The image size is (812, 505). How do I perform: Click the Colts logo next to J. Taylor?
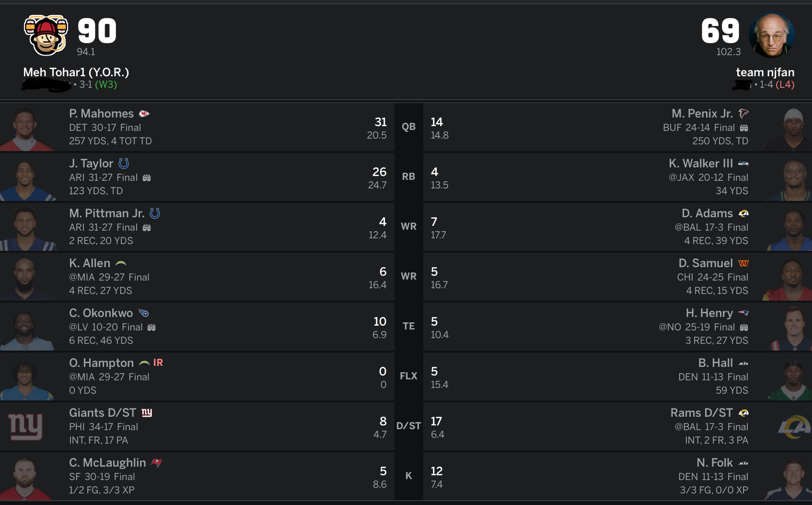(x=124, y=164)
